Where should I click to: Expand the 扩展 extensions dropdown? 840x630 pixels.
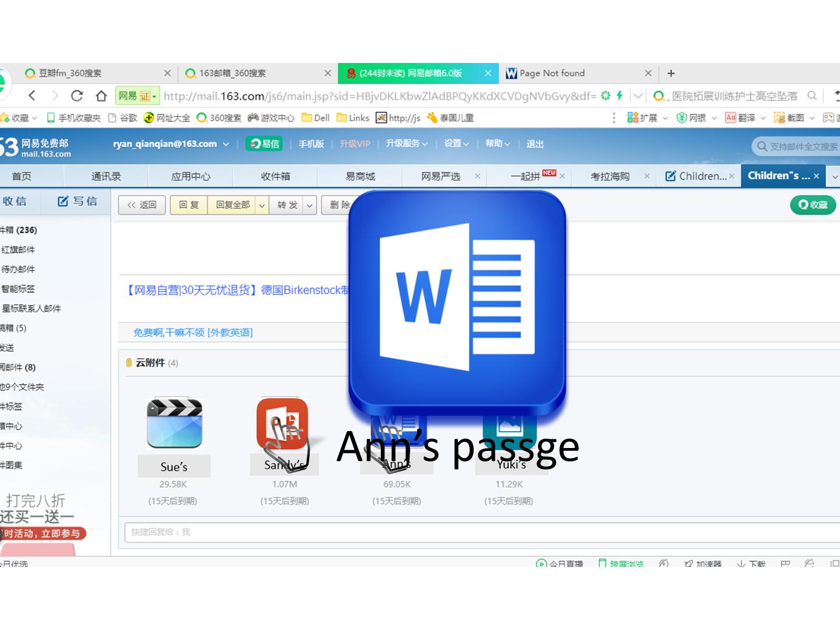[664, 118]
